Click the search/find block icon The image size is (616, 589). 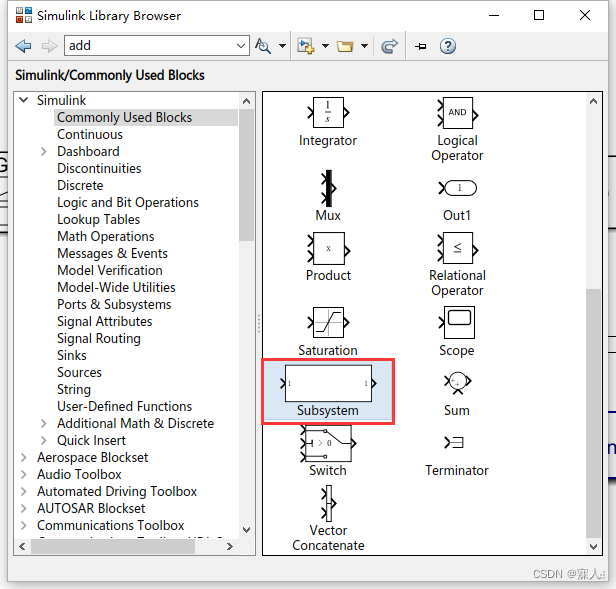[x=263, y=46]
